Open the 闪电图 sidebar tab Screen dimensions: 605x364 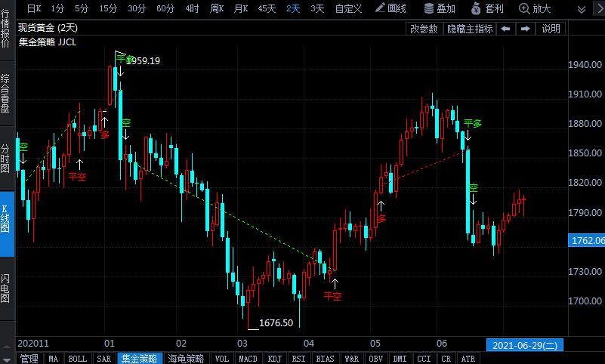pyautogui.click(x=5, y=288)
